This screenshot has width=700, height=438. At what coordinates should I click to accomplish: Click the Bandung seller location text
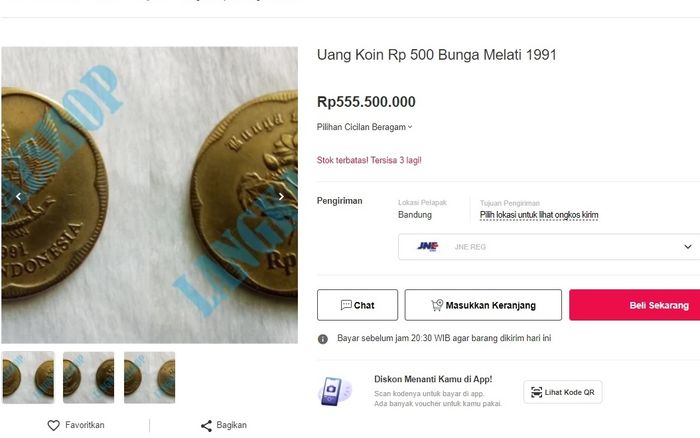415,215
